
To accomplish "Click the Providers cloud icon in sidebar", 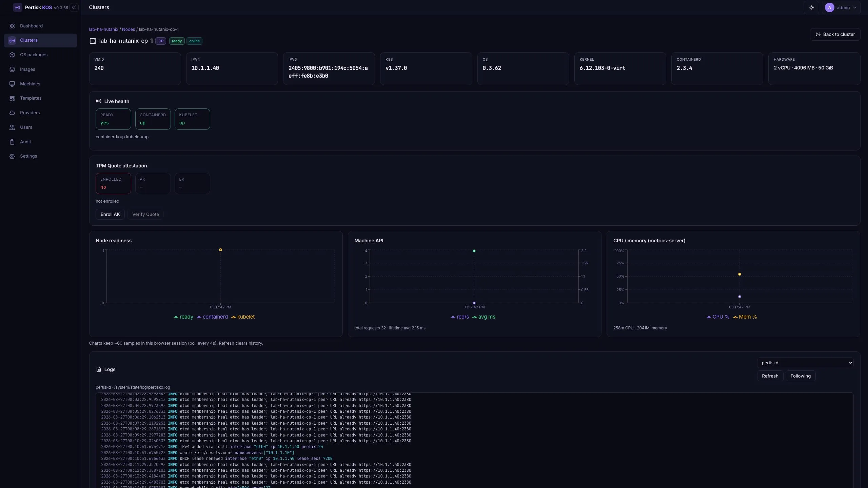I will click(x=12, y=113).
